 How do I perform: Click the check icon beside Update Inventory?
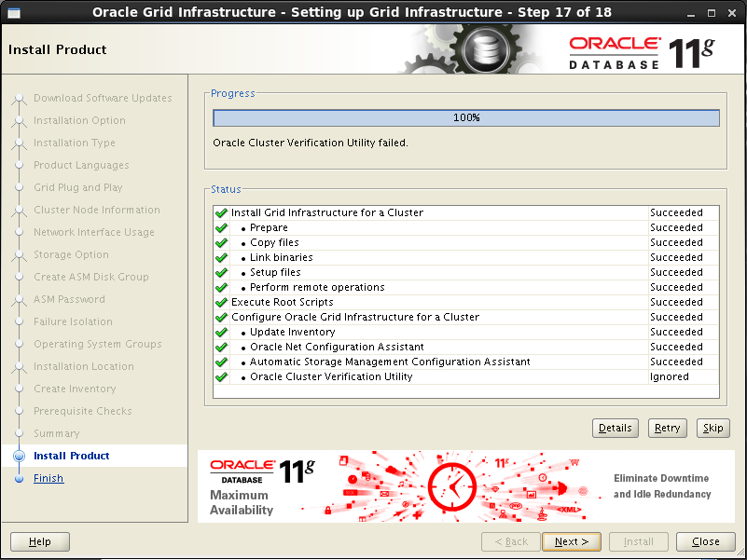click(221, 332)
